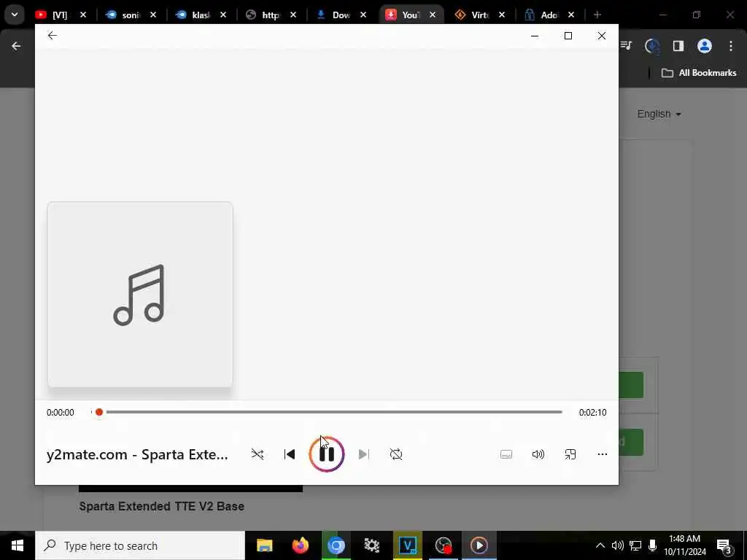This screenshot has width=747, height=560.
Task: Switch to the klas browser tab
Action: click(193, 15)
